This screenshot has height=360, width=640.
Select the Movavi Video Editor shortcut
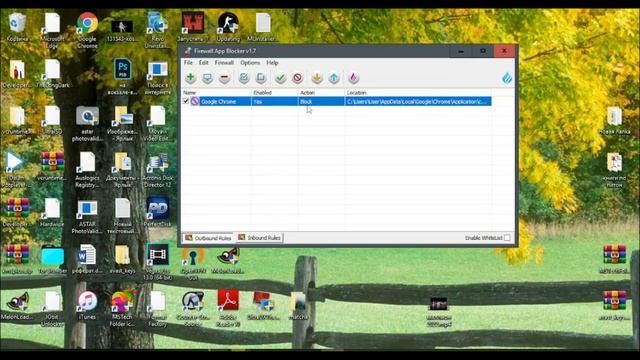[158, 123]
